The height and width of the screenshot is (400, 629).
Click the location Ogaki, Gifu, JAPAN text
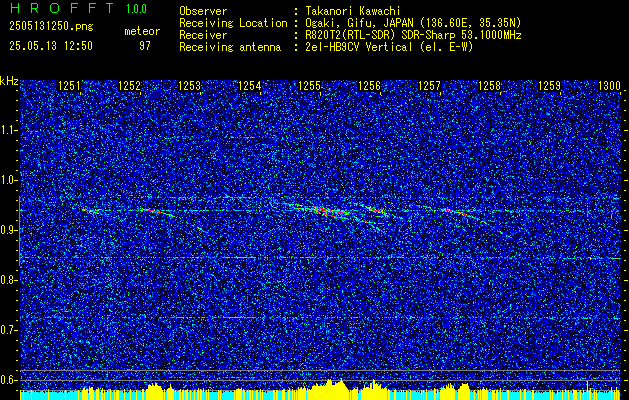pyautogui.click(x=413, y=23)
